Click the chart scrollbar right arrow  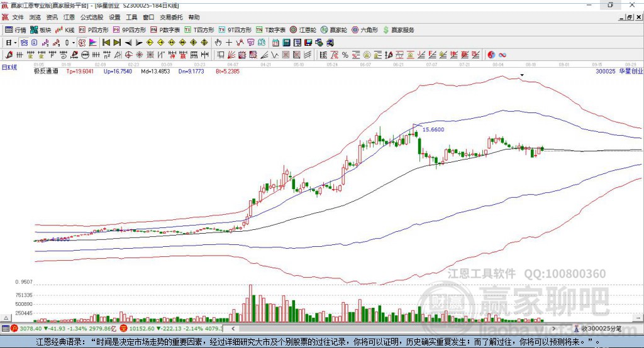tap(553, 329)
